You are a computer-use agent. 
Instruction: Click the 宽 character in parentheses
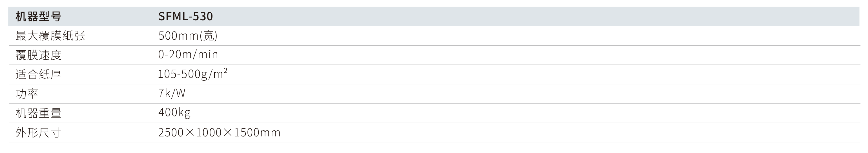[209, 36]
